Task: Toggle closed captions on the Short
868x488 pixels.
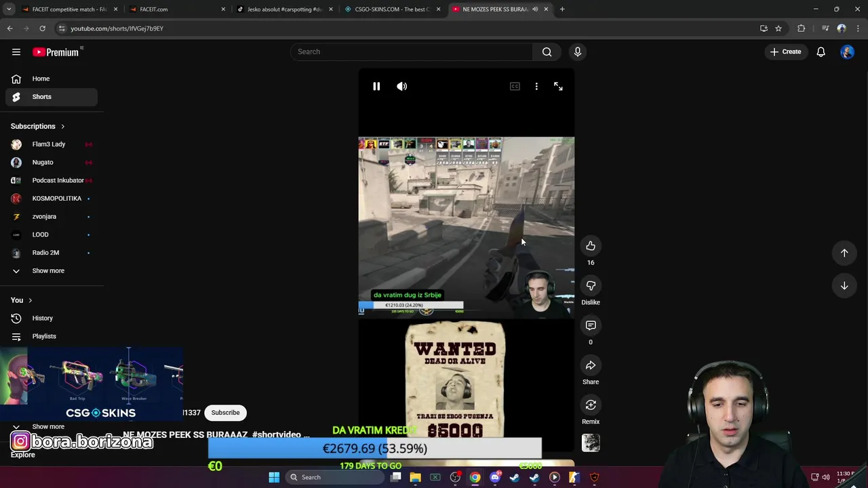Action: click(515, 86)
